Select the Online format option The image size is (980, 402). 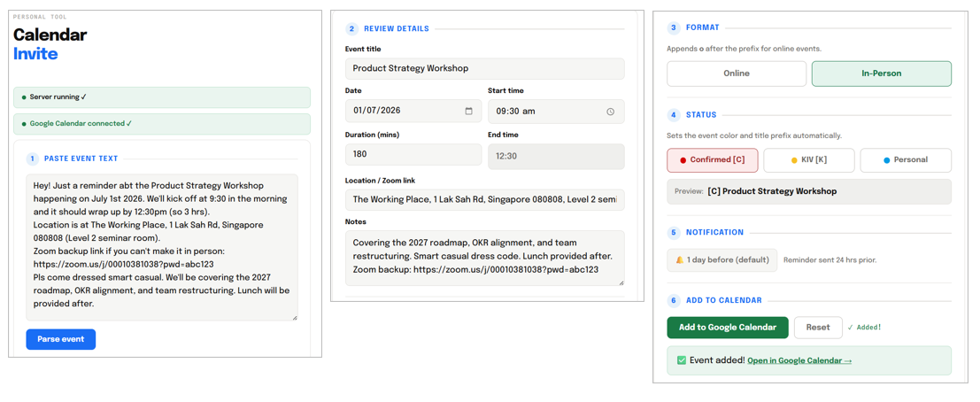click(x=737, y=73)
